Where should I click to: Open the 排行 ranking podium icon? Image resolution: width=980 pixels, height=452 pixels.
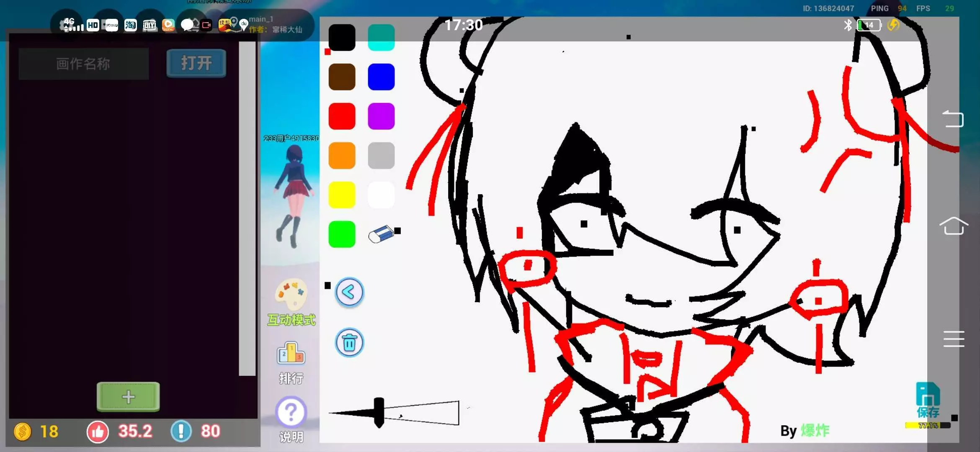point(291,354)
